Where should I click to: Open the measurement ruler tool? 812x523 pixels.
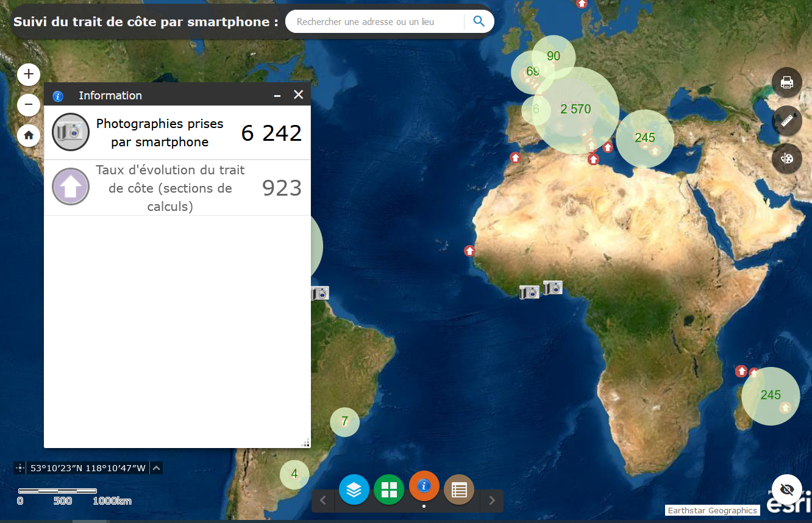(786, 121)
